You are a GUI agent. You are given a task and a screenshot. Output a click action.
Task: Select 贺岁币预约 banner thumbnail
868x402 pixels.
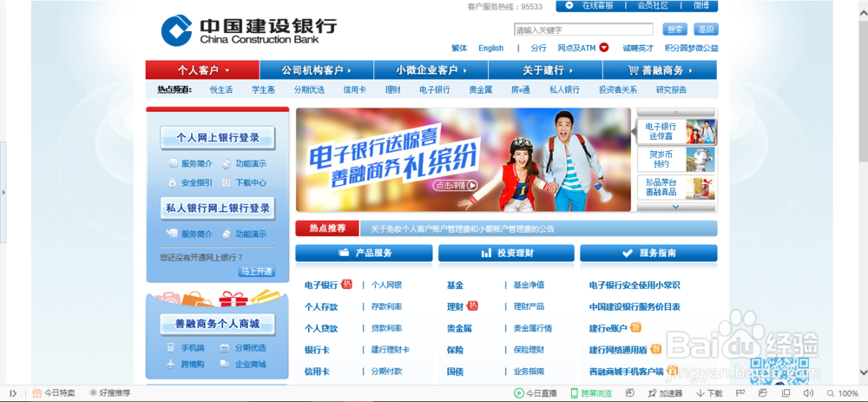pos(676,160)
